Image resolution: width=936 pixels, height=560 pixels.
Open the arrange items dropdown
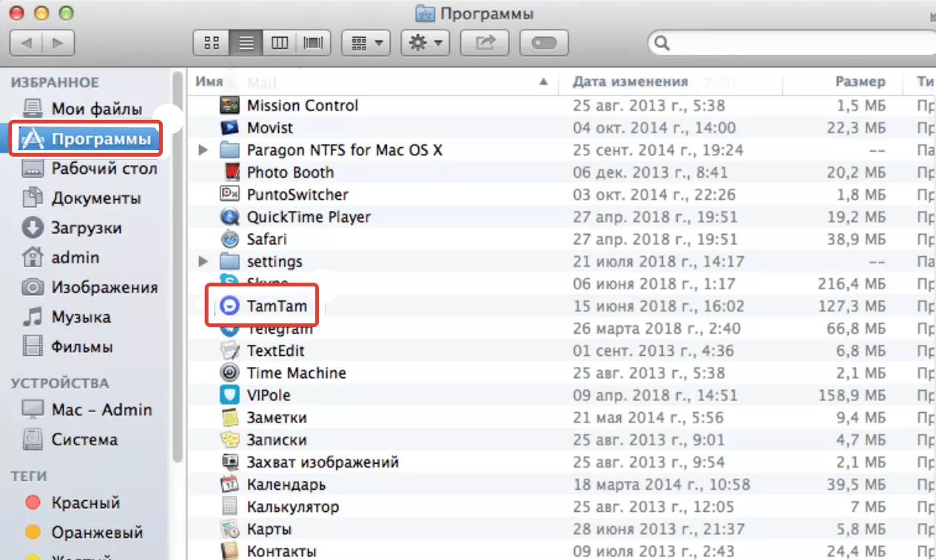(366, 43)
